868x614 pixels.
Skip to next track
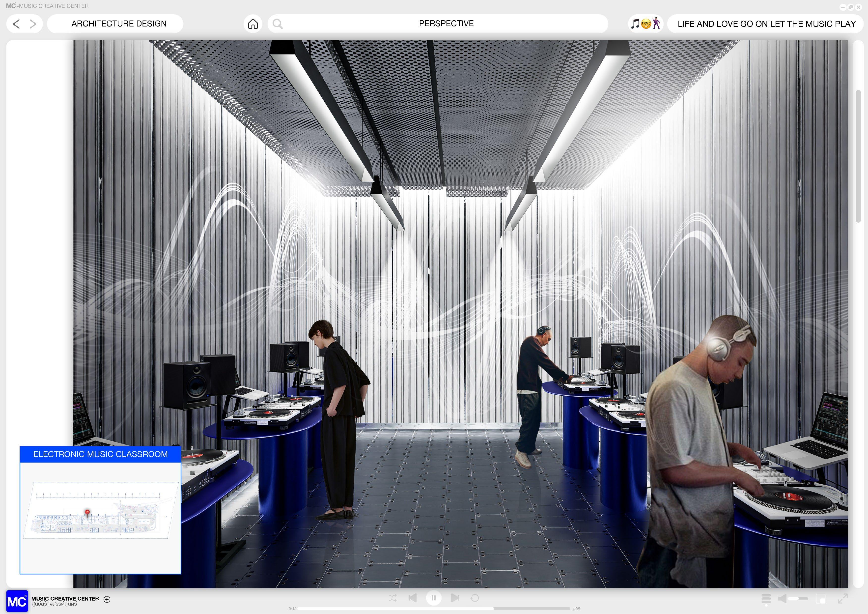point(455,598)
